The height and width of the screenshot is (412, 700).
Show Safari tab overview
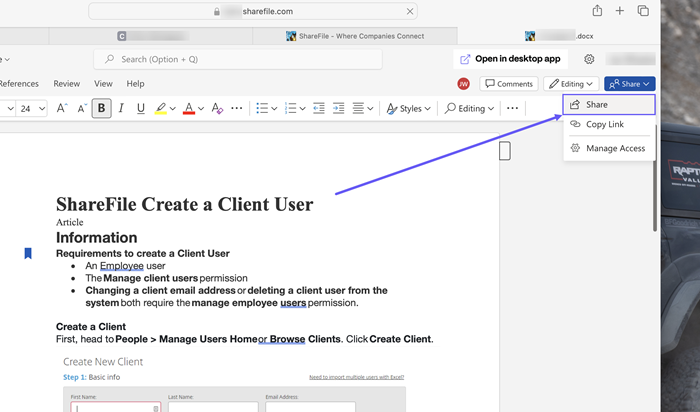(643, 11)
